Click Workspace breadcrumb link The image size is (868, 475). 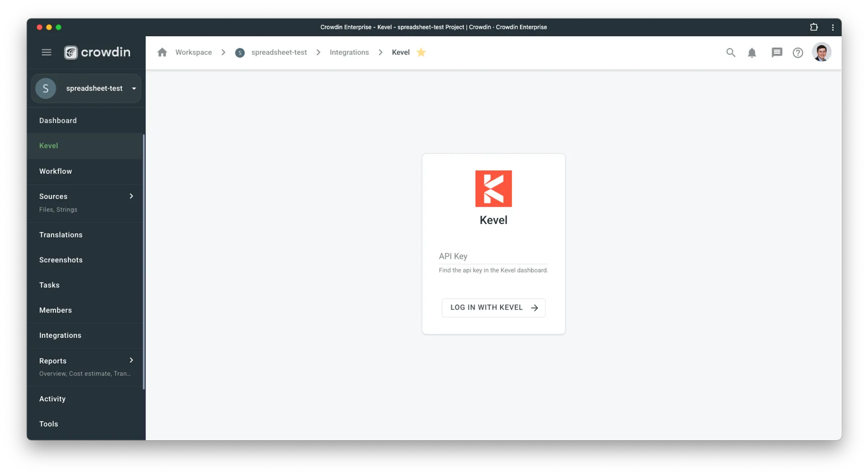click(x=193, y=52)
